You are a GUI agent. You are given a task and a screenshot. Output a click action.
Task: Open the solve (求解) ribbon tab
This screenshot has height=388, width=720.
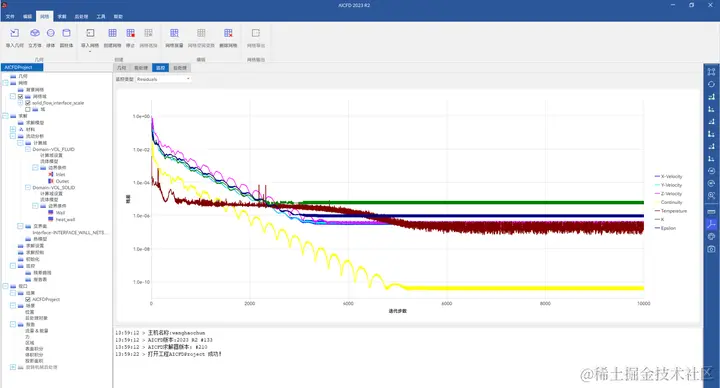62,17
